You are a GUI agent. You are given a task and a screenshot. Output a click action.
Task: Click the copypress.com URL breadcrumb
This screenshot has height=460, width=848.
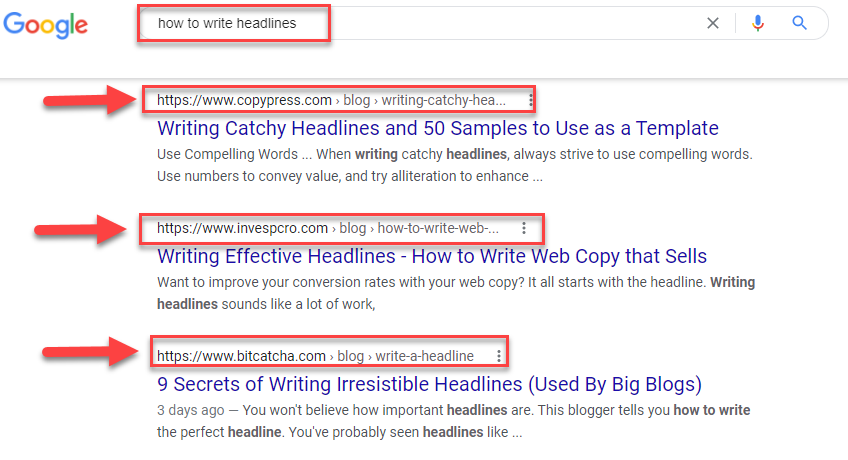click(x=331, y=100)
